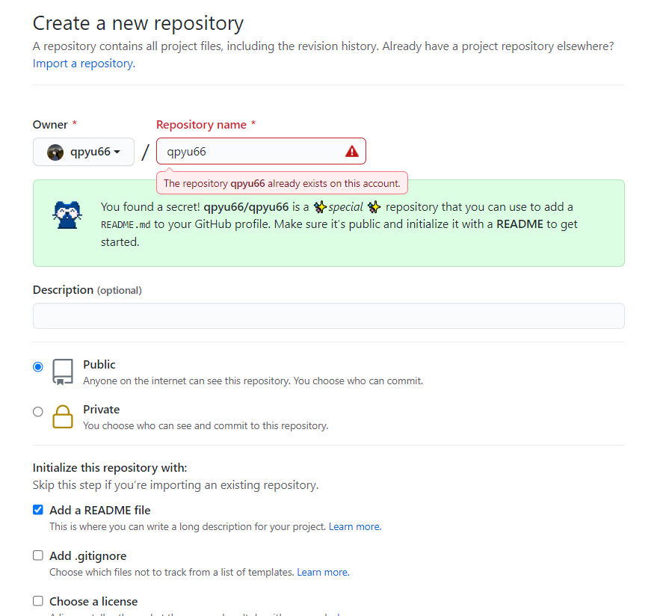This screenshot has width=672, height=616.
Task: Uncheck the Add a README file checkbox
Action: 38,510
